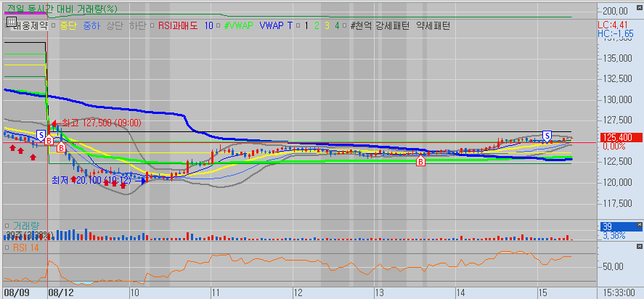
Task: Click the B buy marker on the red date line
Action: 49,141
